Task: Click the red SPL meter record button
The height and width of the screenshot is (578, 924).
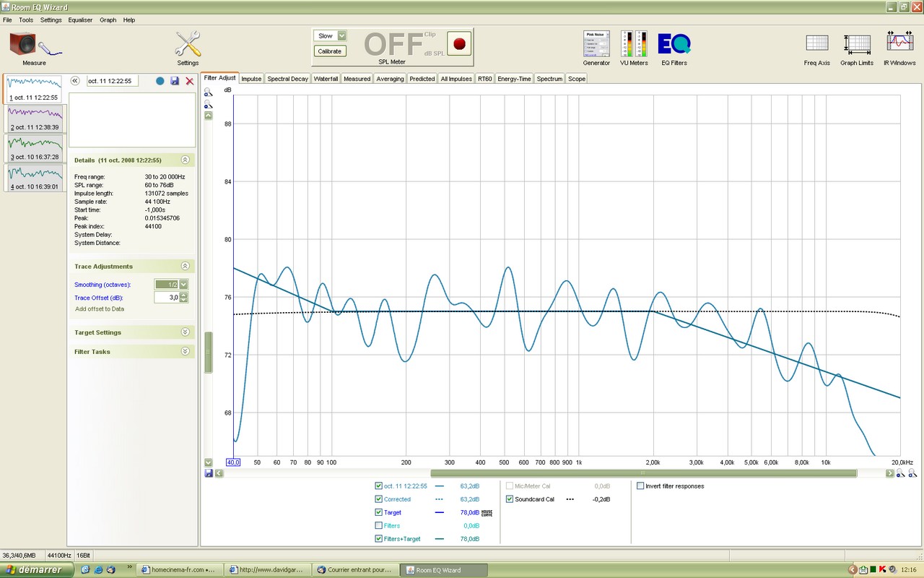Action: pyautogui.click(x=458, y=43)
